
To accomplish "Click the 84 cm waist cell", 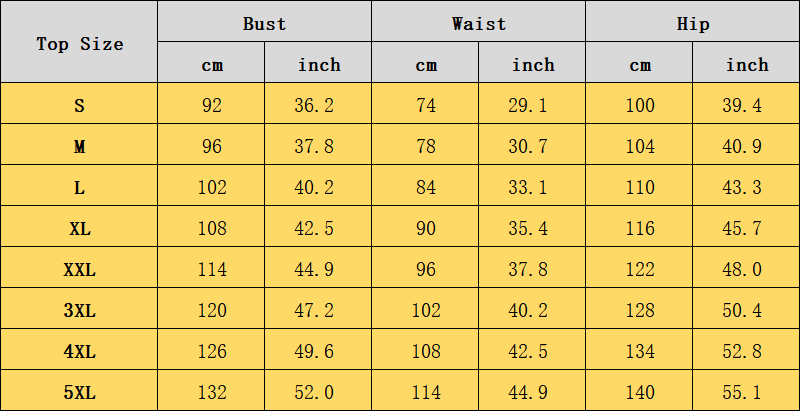I will [425, 186].
